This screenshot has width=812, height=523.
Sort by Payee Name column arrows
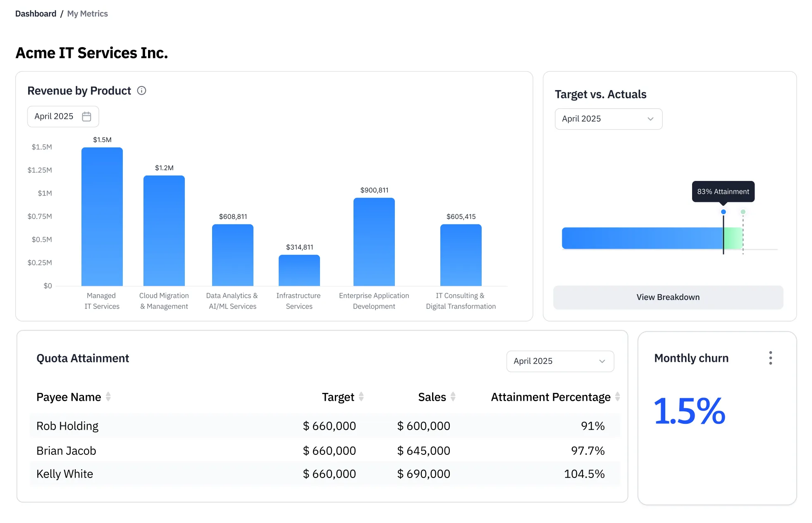[x=108, y=397]
